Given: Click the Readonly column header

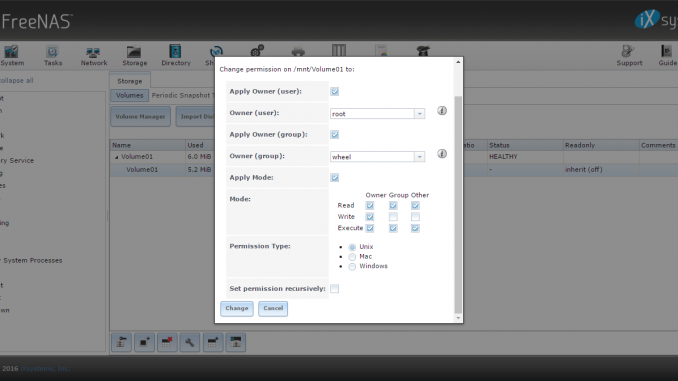Looking at the screenshot, I should pyautogui.click(x=601, y=145).
